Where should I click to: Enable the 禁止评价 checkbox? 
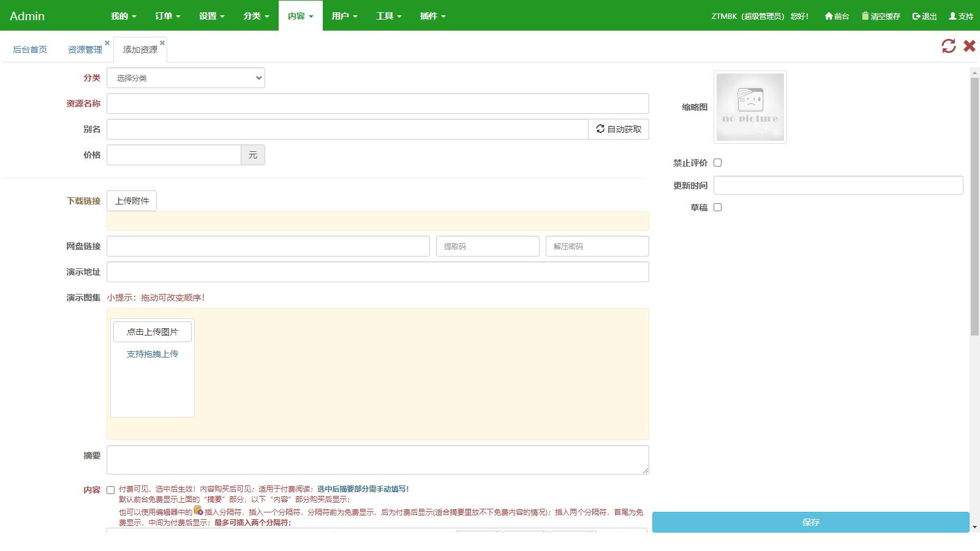click(x=717, y=163)
